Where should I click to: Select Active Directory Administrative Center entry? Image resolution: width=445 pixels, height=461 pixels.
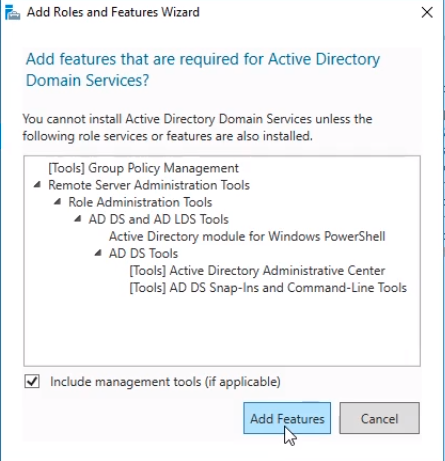(257, 270)
